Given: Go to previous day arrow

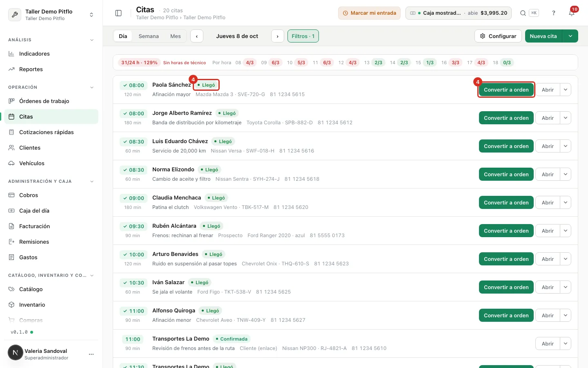Looking at the screenshot, I should [197, 36].
